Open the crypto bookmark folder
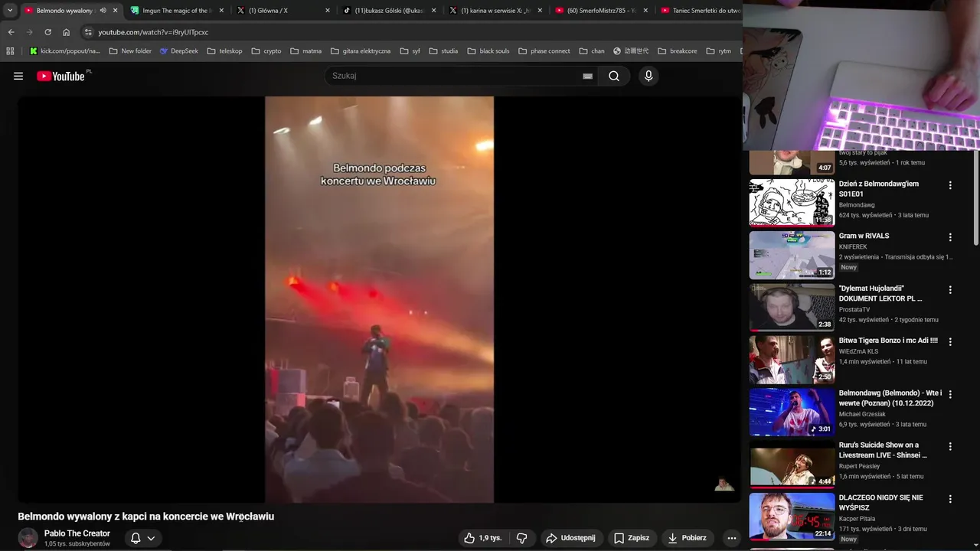Screen dimensions: 980x551 (x=266, y=51)
